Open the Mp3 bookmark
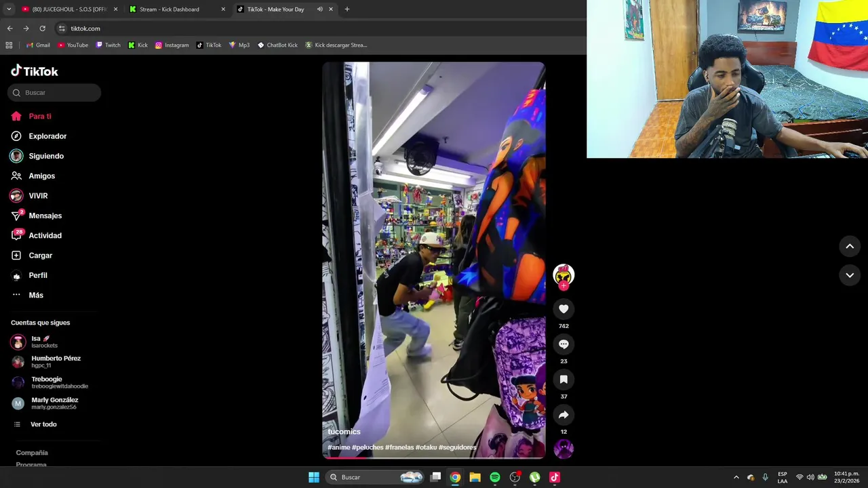The image size is (868, 488). pos(239,45)
